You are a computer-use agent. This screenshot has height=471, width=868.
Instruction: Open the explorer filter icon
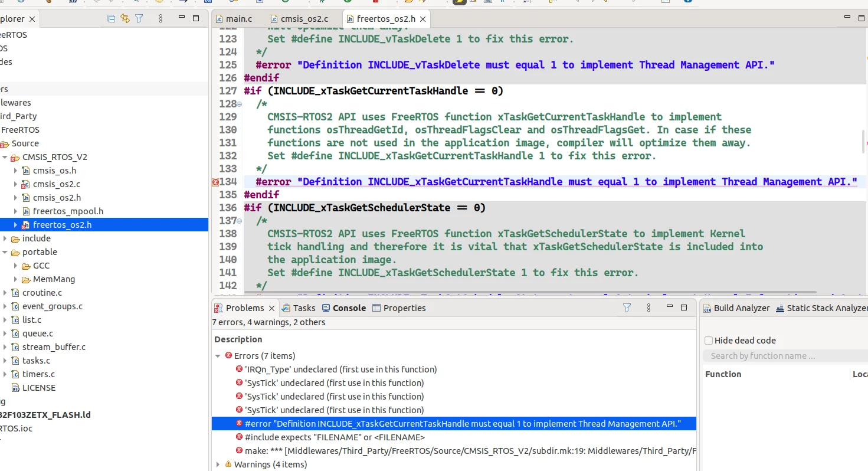point(139,19)
